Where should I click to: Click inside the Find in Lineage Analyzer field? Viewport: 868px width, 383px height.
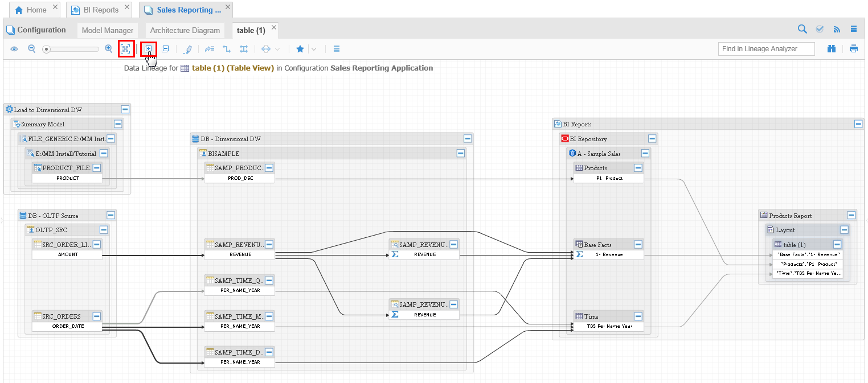click(766, 49)
